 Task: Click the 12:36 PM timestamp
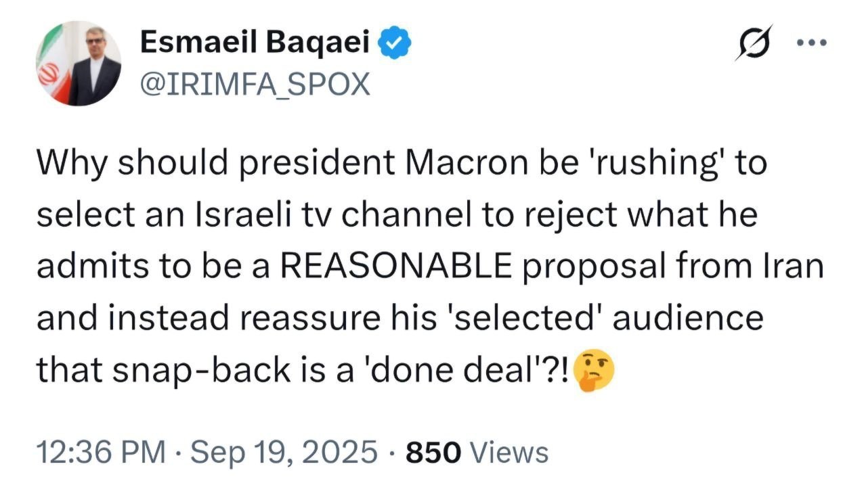100,451
